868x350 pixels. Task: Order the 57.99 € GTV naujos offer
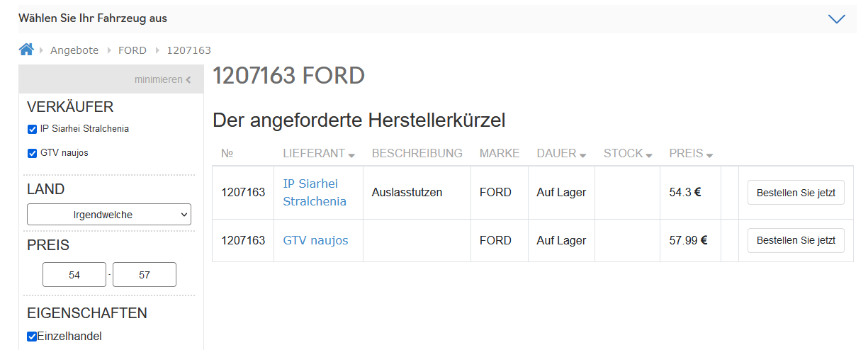pyautogui.click(x=796, y=240)
